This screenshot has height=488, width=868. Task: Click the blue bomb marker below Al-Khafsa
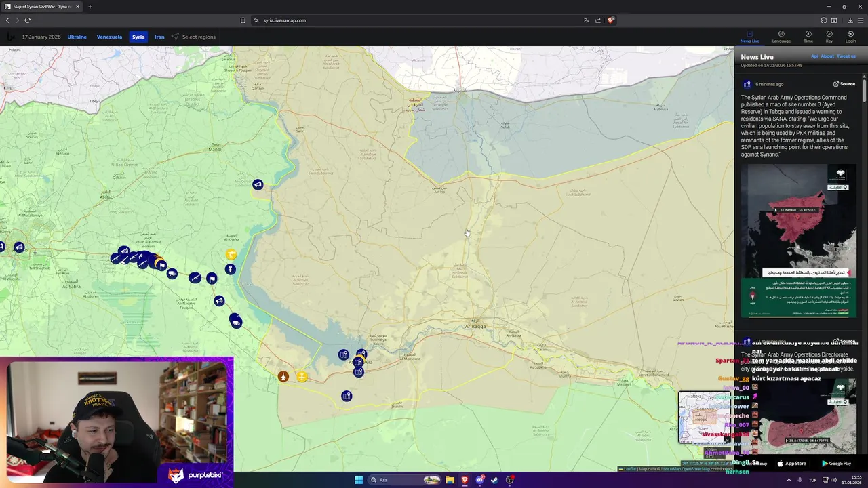click(231, 269)
